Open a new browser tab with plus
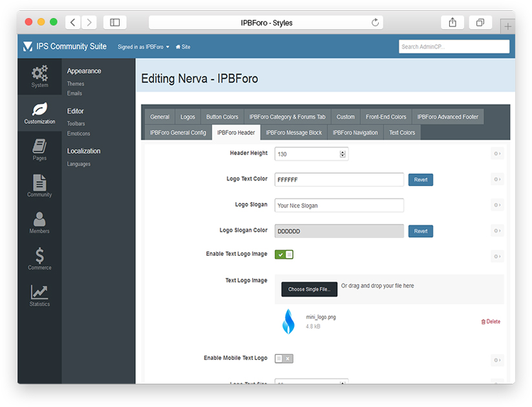Viewport: 532px width, 407px height. pyautogui.click(x=507, y=26)
